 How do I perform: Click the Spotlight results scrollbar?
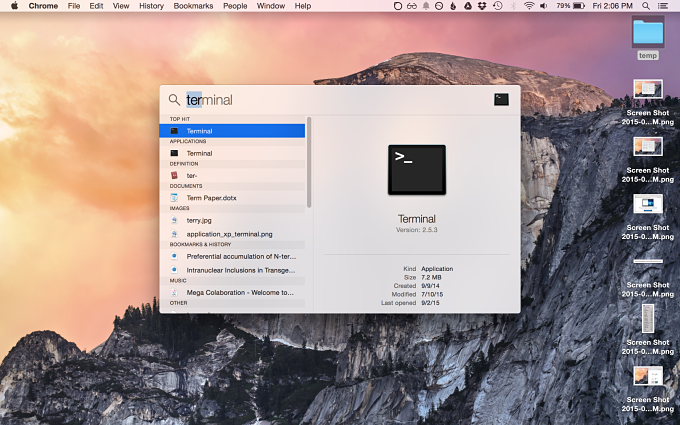[x=309, y=162]
